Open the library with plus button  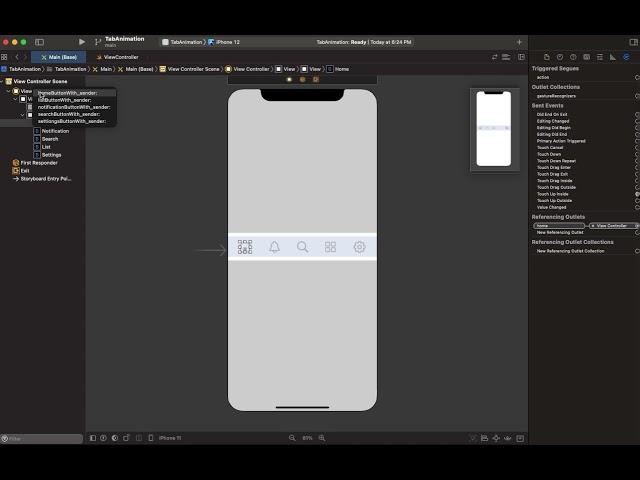click(x=519, y=42)
